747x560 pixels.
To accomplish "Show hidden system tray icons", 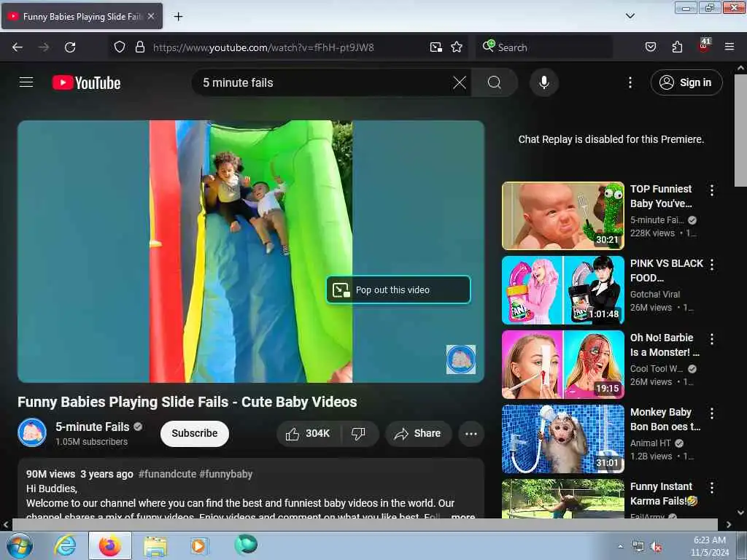I will [620, 546].
